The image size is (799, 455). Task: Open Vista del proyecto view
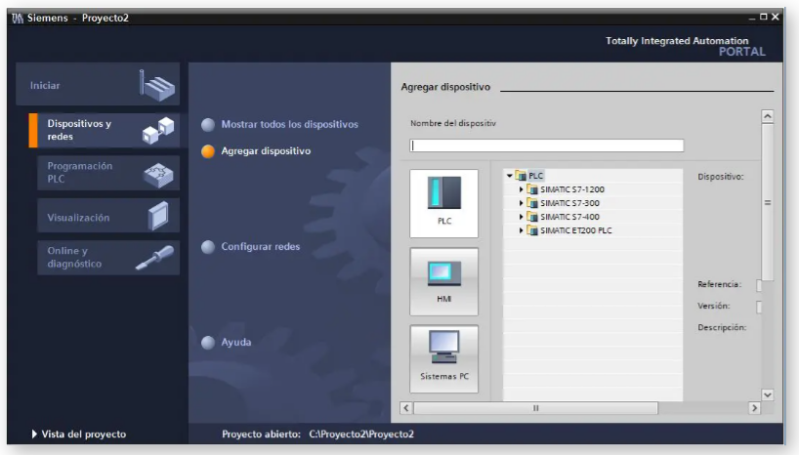(x=79, y=434)
